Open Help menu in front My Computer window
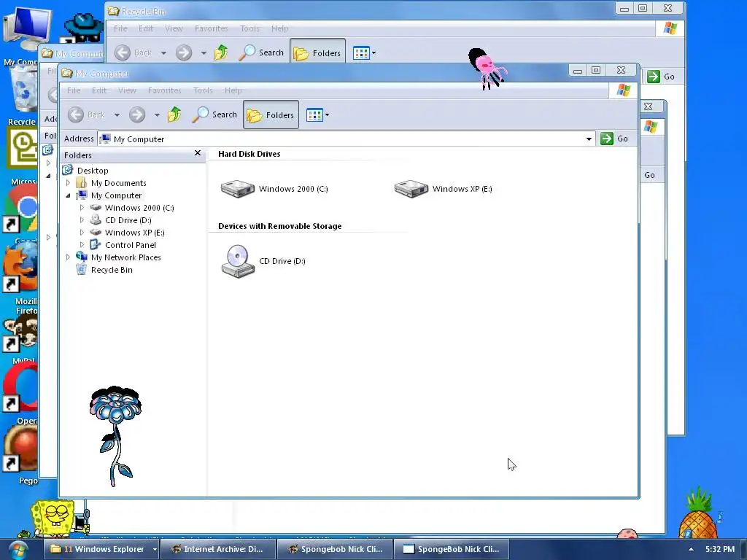Image resolution: width=747 pixels, height=560 pixels. coord(233,90)
